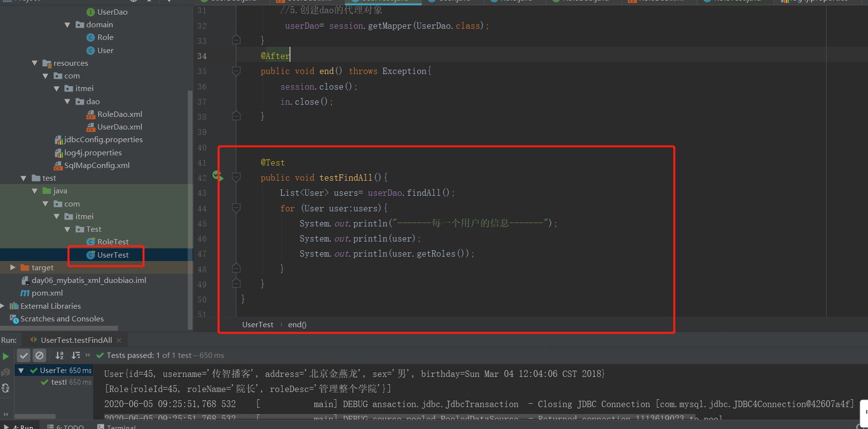Collapse the resources folder
Image resolution: width=868 pixels, height=429 pixels.
[35, 63]
